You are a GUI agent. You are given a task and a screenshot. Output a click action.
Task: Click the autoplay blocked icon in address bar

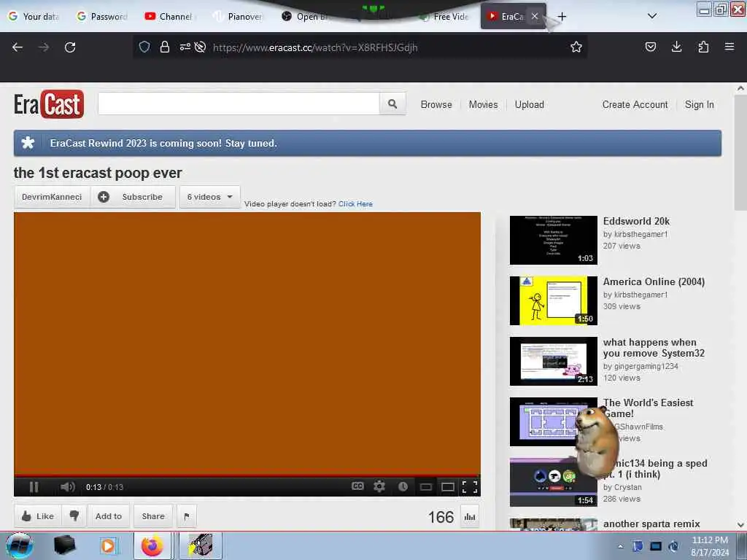(x=200, y=47)
